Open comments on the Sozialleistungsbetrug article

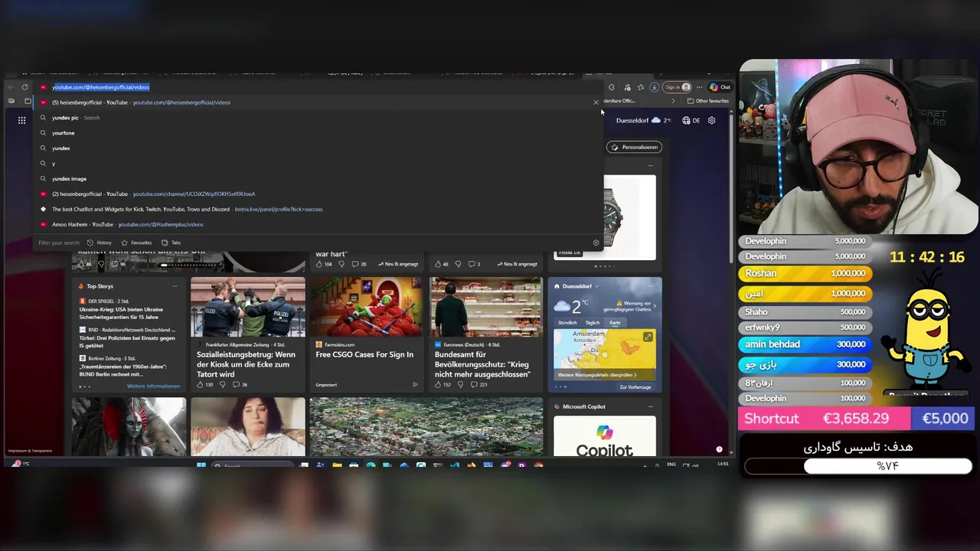(239, 384)
